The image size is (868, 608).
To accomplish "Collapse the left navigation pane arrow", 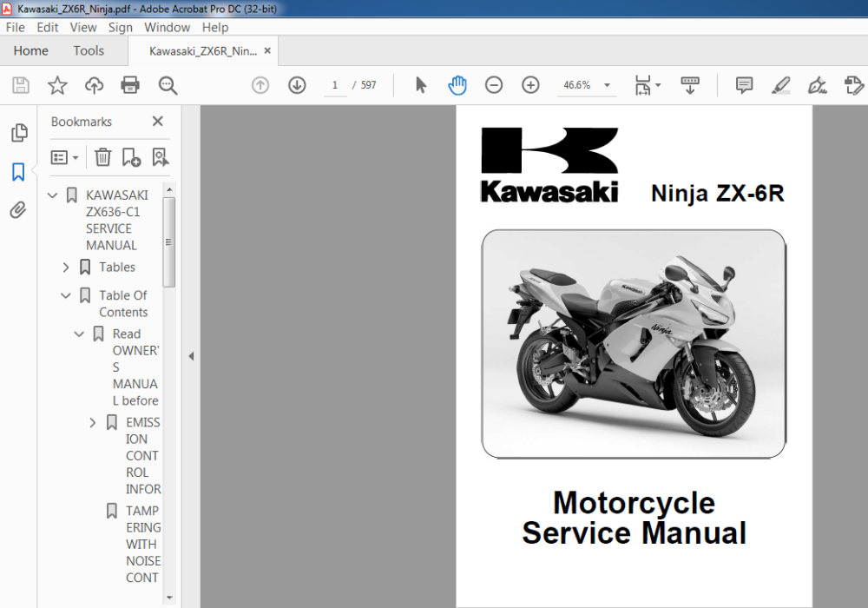I will coord(192,356).
